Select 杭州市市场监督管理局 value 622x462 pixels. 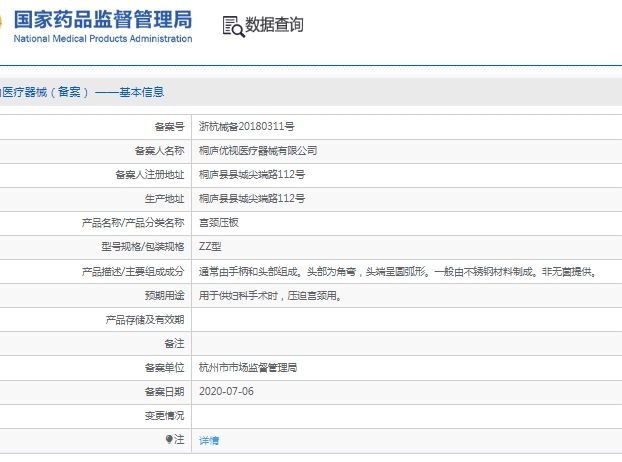(248, 368)
